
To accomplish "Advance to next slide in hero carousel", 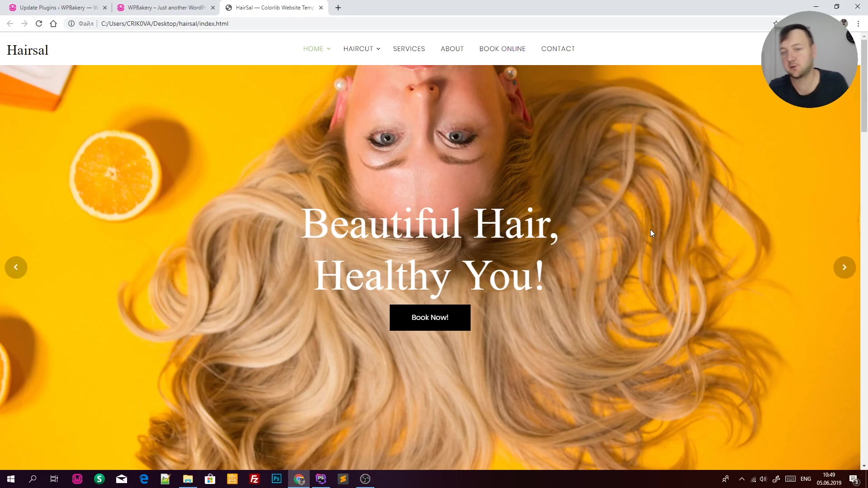I will (x=844, y=267).
